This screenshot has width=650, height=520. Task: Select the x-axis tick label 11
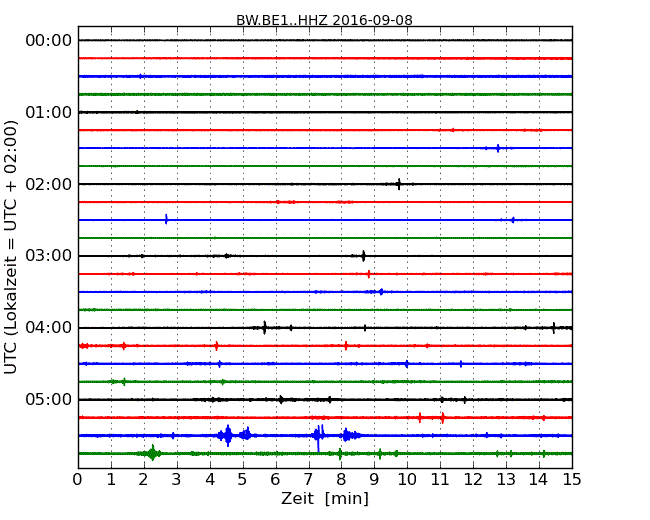coord(440,480)
